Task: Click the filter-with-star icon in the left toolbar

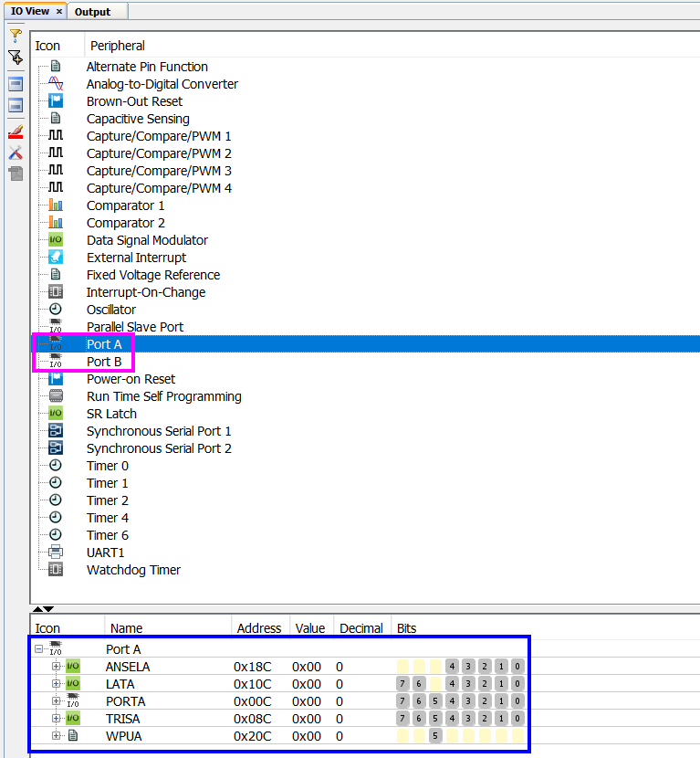Action: 16,58
